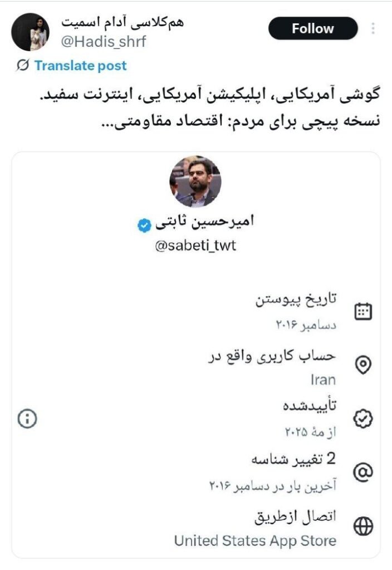Click the location pin icon
Image resolution: width=392 pixels, height=570 pixels.
pyautogui.click(x=364, y=365)
